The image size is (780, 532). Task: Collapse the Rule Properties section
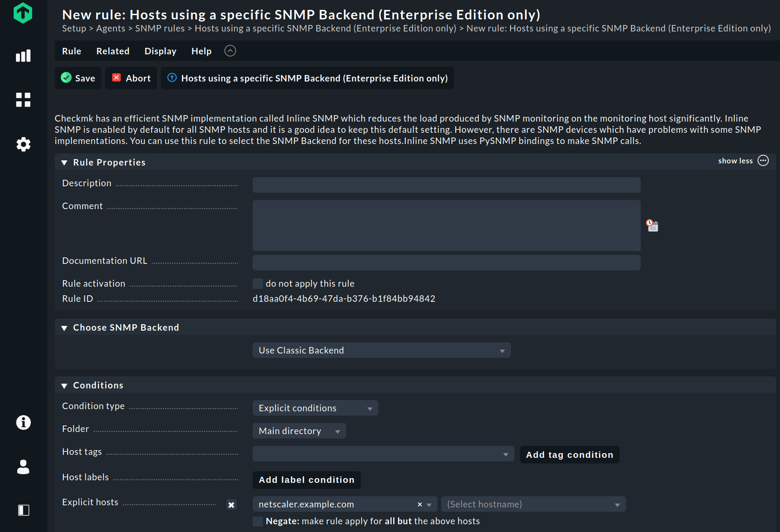pos(64,163)
